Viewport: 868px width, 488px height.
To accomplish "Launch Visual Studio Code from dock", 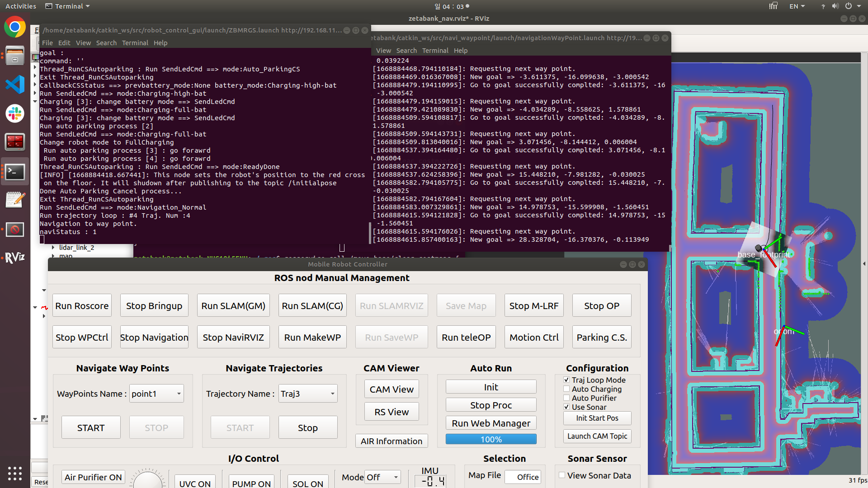I will tap(15, 84).
